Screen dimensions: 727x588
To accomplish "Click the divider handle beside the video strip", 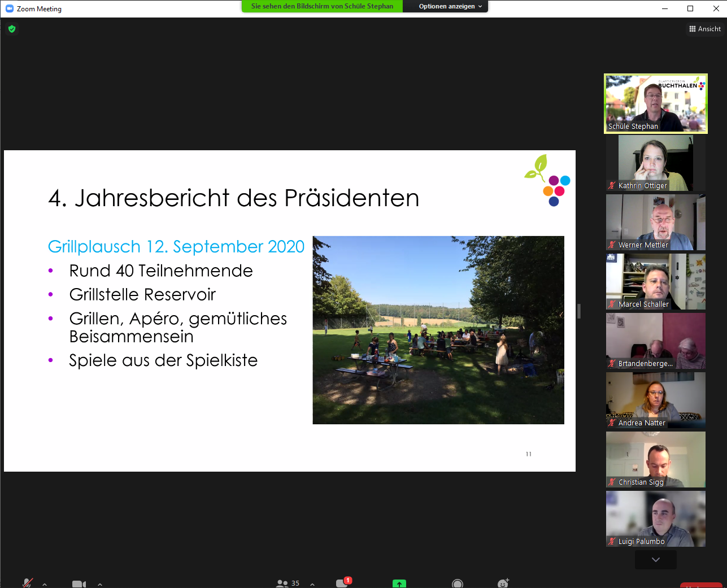I will click(579, 311).
